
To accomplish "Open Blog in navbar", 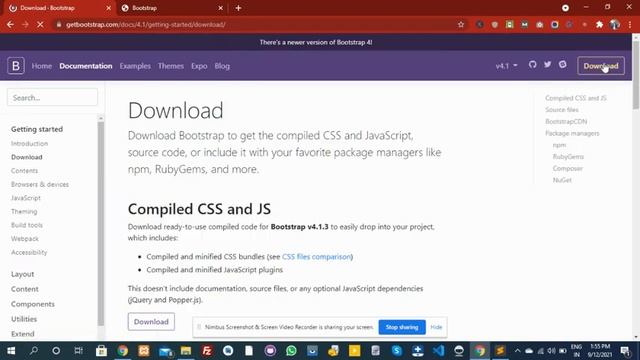I will (x=222, y=66).
